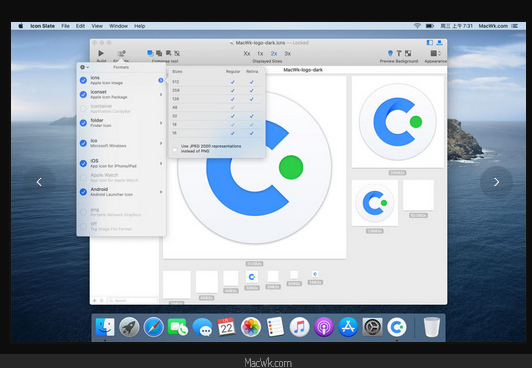Show the 2x displayed size
This screenshot has height=368, width=532.
(274, 54)
